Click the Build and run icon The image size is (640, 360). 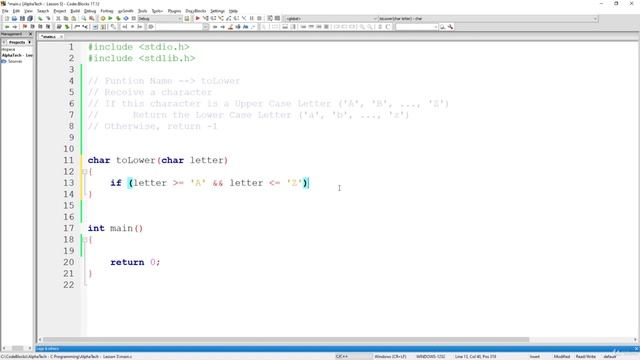tap(118, 18)
